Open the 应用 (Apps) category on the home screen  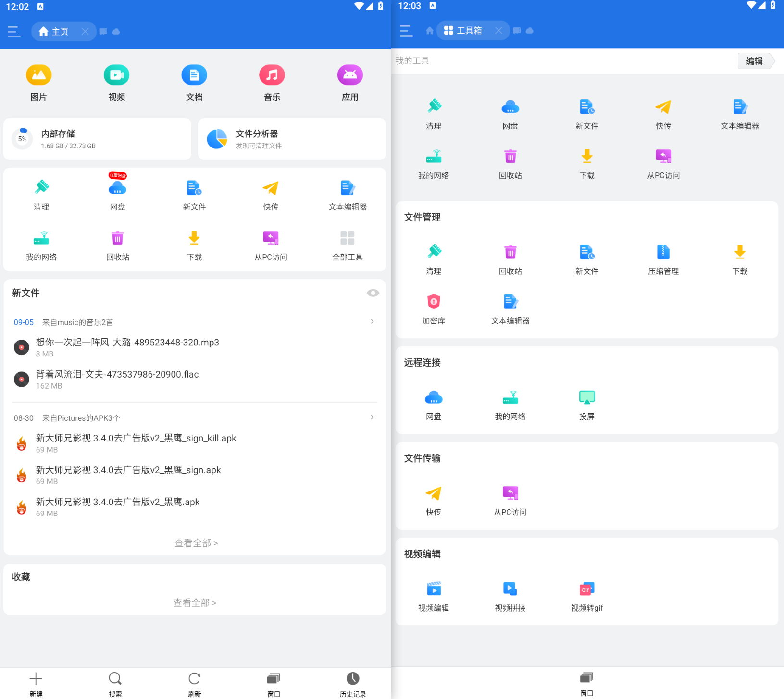[x=350, y=83]
